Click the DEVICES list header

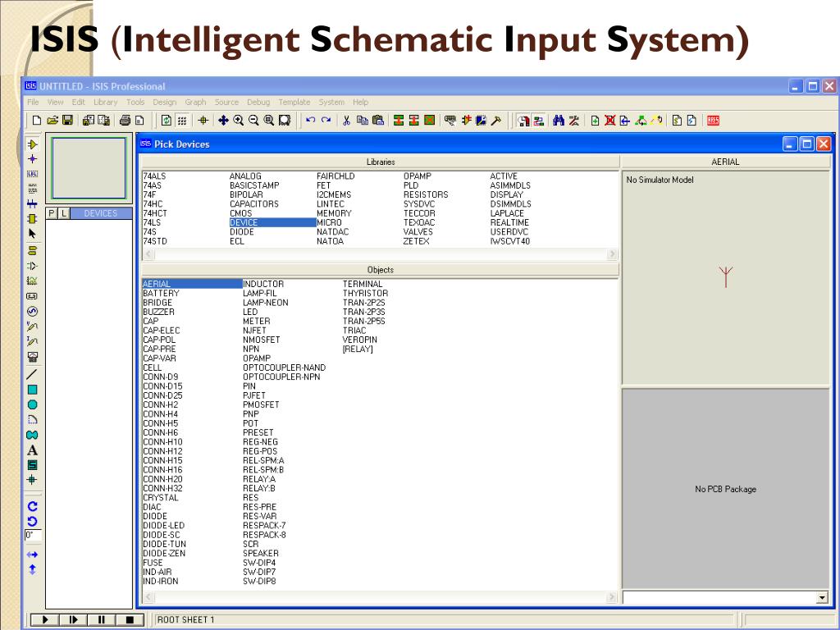(101, 213)
